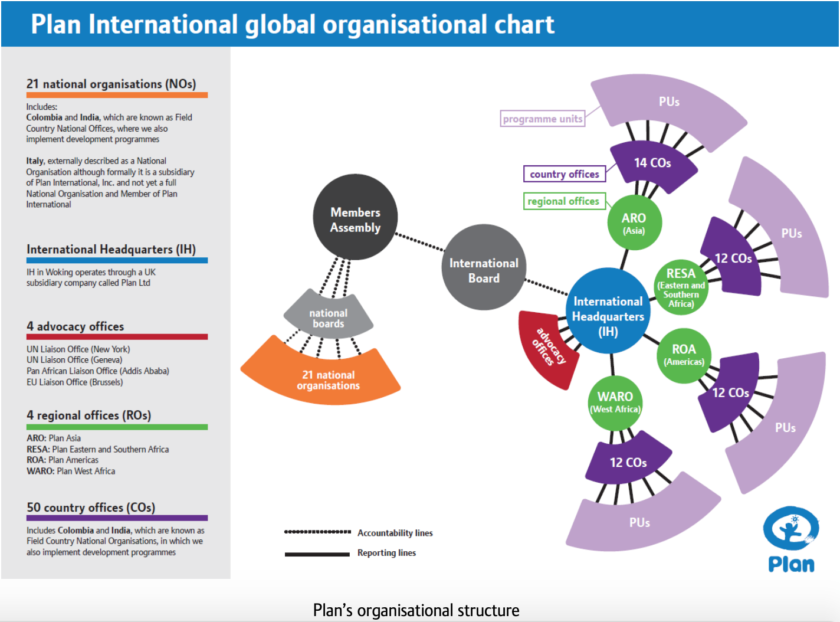Click the paragraph beginning 'Italy, externally described'
840x622 pixels.
click(x=110, y=182)
